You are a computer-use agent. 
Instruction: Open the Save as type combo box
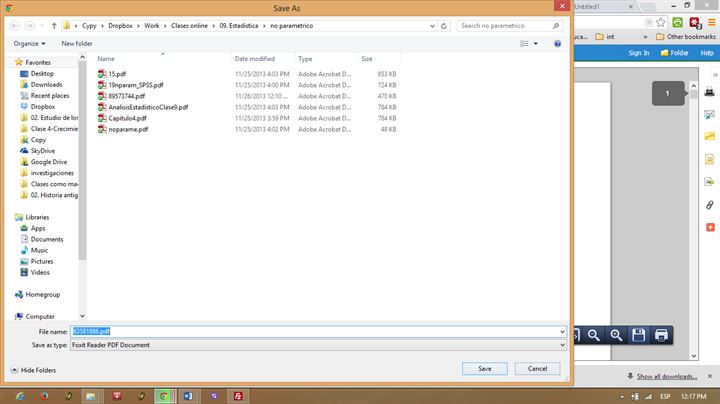318,345
